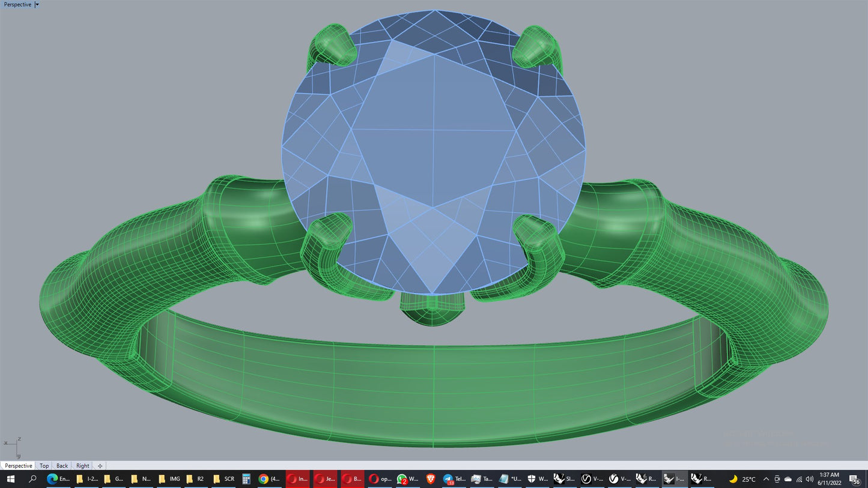The width and height of the screenshot is (868, 488).
Task: Show hidden system tray icons
Action: 766,479
